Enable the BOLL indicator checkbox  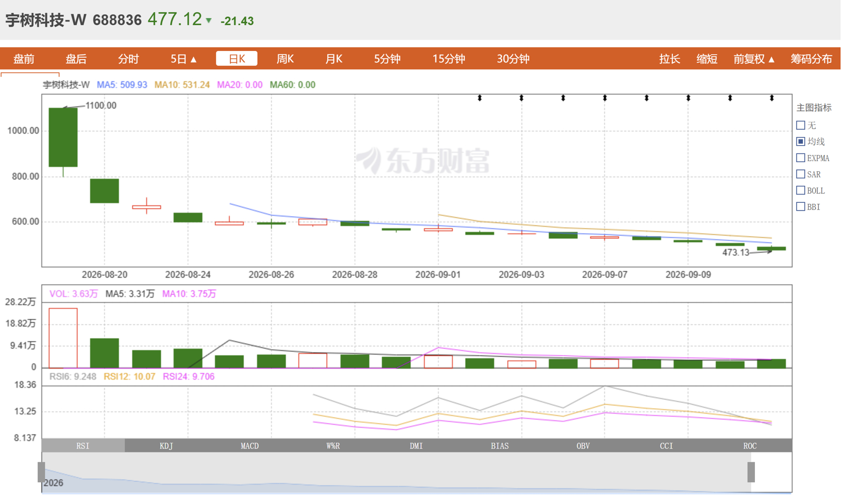coord(801,190)
